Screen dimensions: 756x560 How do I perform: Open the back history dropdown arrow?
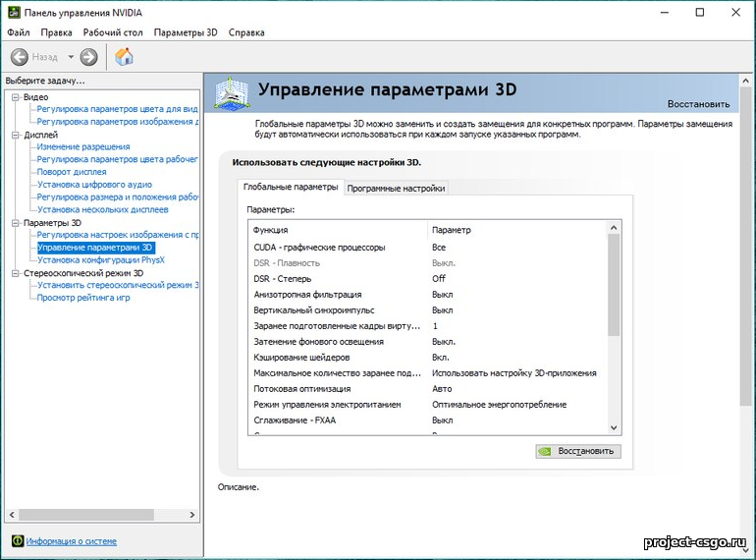coord(71,57)
